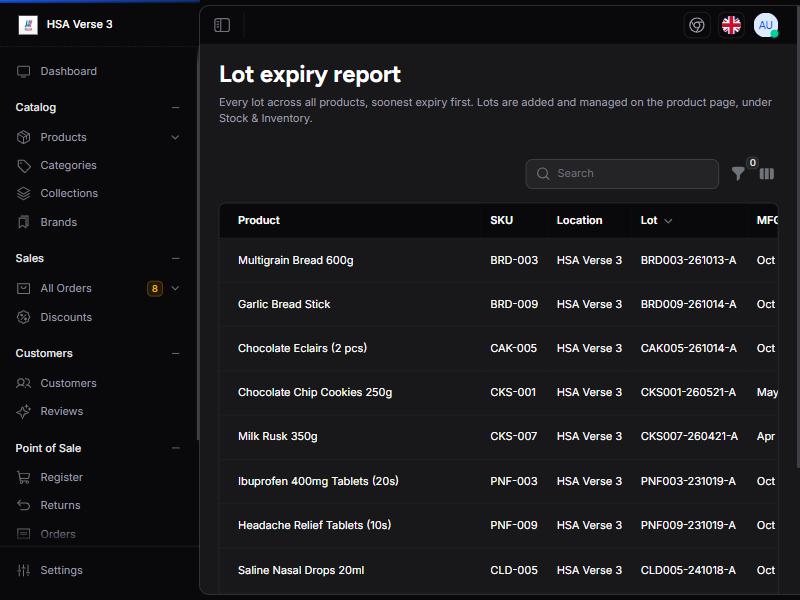Click the Collections layers icon

[23, 194]
